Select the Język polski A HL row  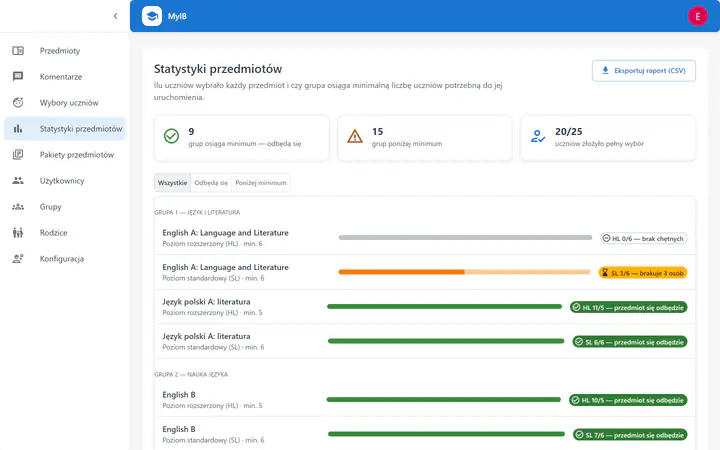point(425,307)
